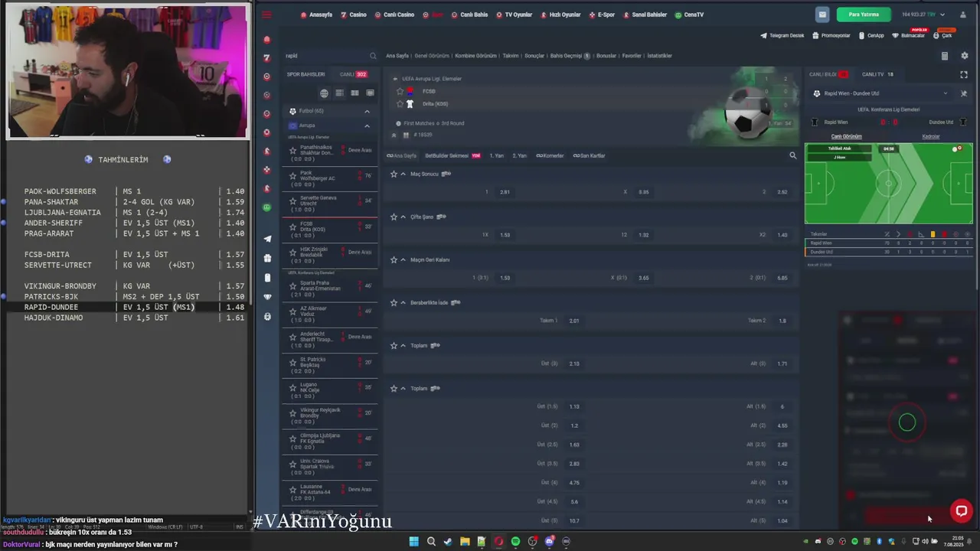Open the user profile icon in header
980x551 pixels.
(x=964, y=15)
